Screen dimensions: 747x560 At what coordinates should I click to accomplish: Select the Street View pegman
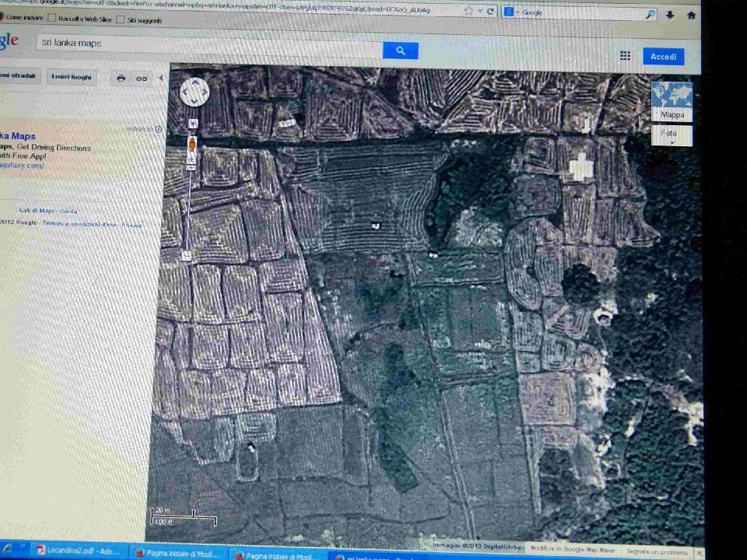191,145
